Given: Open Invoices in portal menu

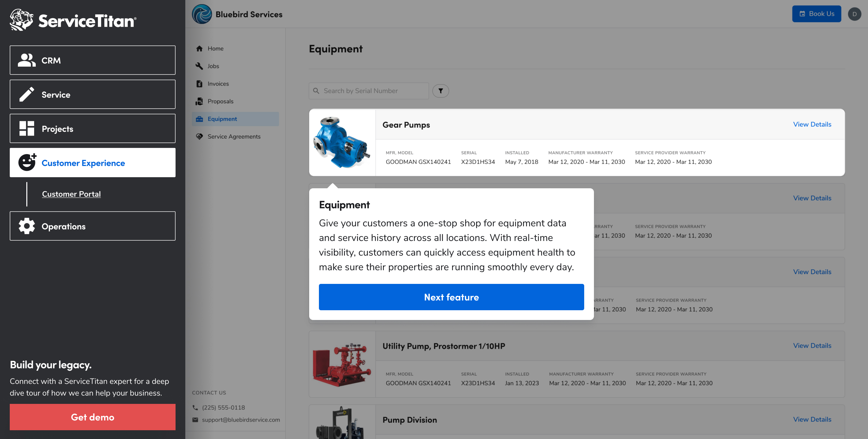Looking at the screenshot, I should [218, 84].
